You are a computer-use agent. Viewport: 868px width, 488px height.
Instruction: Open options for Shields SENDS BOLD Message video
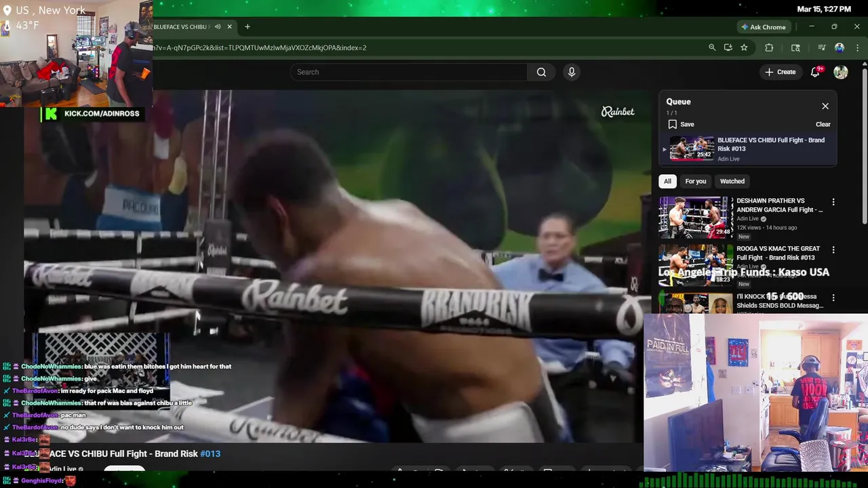coord(833,297)
